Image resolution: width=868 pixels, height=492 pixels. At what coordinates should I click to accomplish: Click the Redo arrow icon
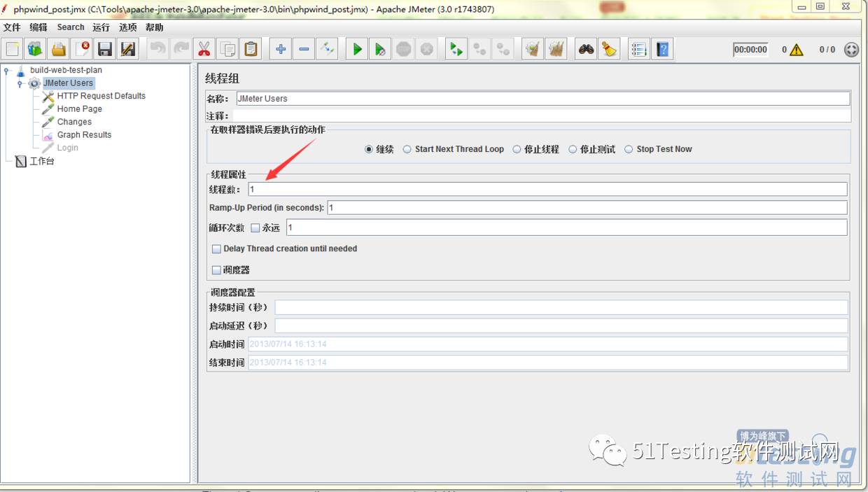point(181,49)
